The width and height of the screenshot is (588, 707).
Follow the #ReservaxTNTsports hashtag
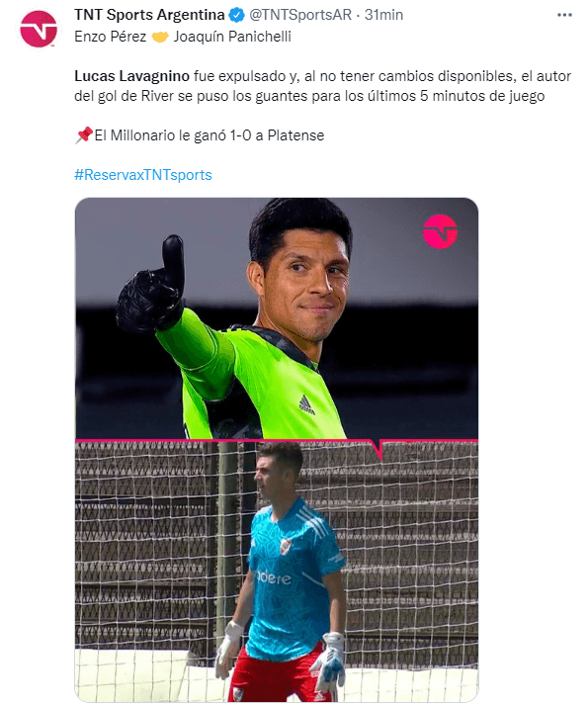pos(143,175)
